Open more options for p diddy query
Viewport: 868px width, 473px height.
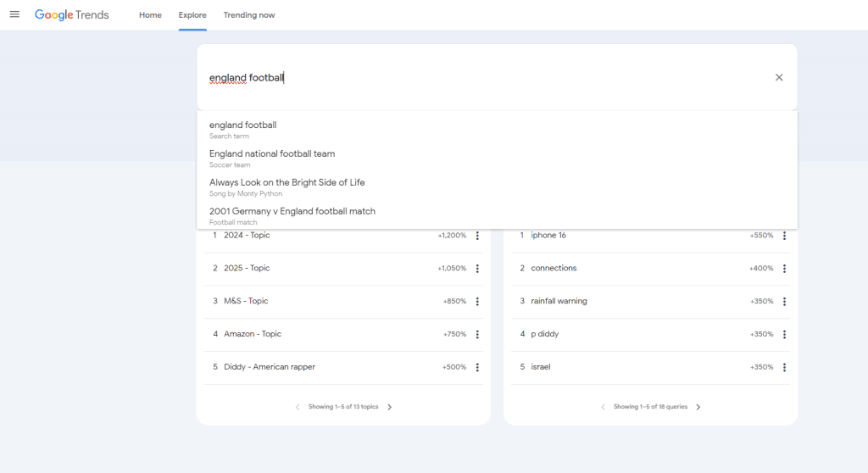tap(784, 335)
